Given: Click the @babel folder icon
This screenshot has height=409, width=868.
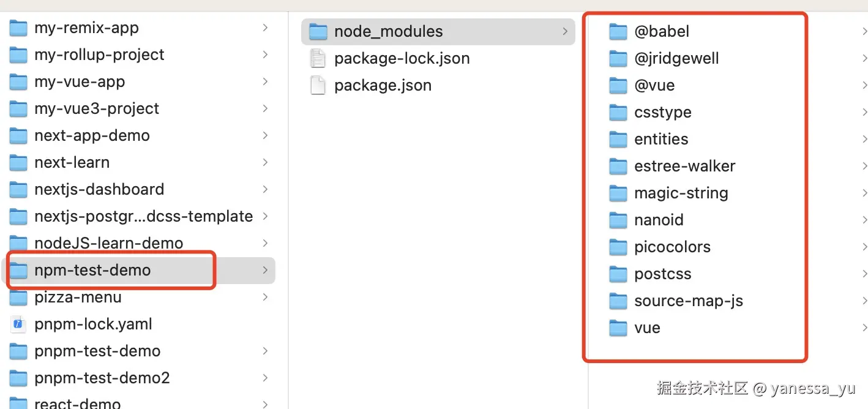Looking at the screenshot, I should tap(618, 31).
